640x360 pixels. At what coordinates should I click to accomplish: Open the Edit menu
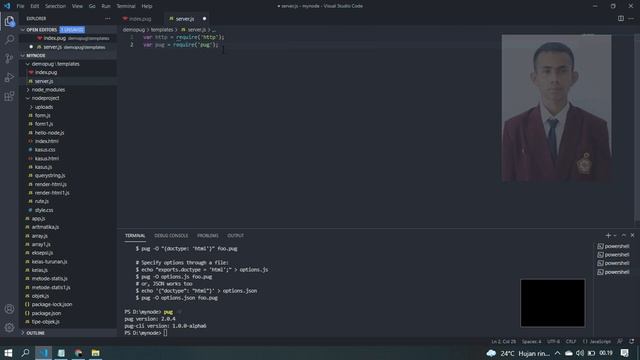pyautogui.click(x=35, y=6)
